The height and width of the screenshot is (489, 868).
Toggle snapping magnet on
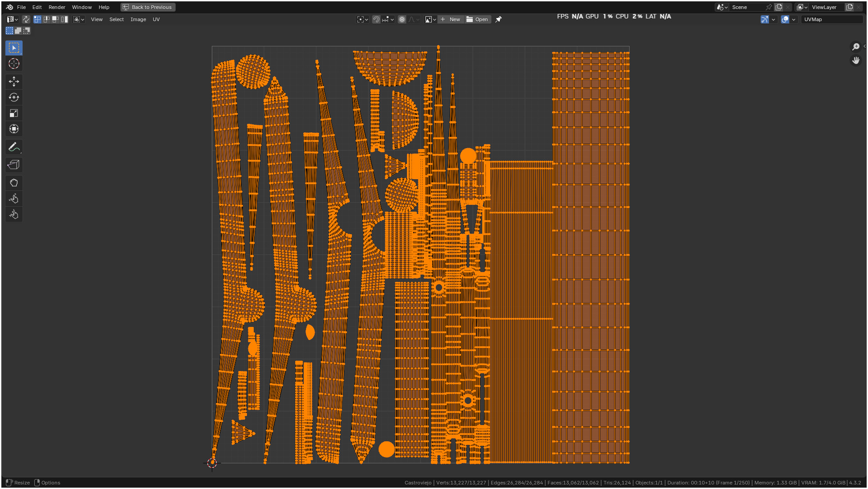coord(376,19)
